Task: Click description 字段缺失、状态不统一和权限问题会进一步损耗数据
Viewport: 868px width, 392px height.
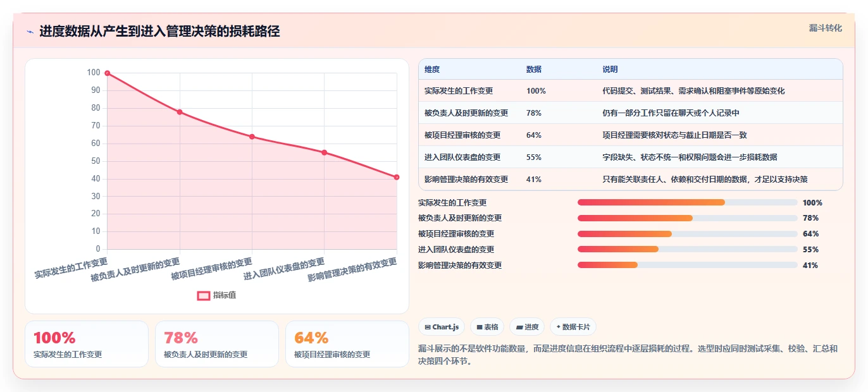Action: pos(690,157)
